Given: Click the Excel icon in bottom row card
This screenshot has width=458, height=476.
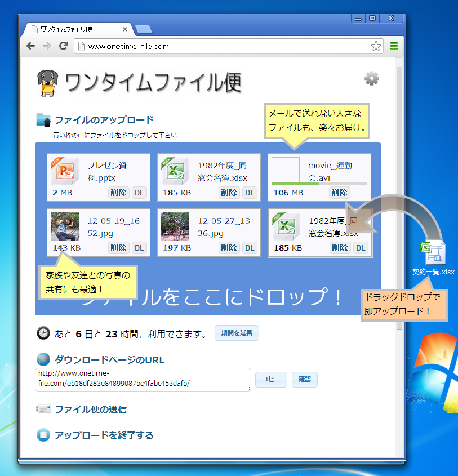Looking at the screenshot, I should (286, 226).
